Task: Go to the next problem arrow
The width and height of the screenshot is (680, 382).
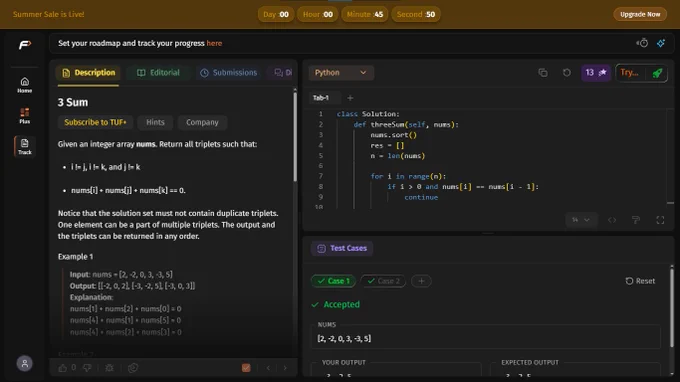Action: 285,368
